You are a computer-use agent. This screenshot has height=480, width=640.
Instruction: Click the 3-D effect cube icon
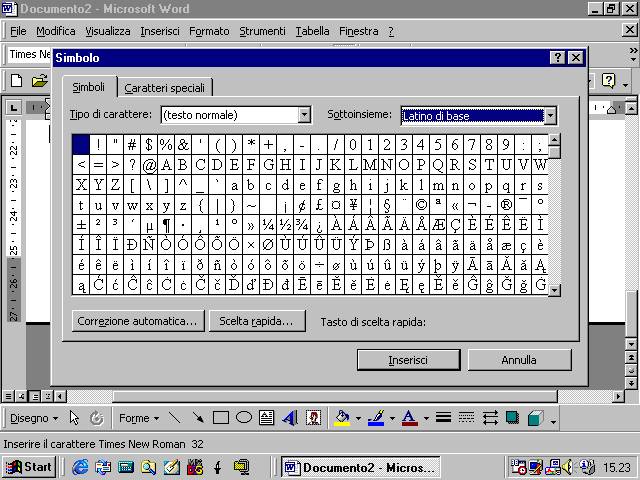pyautogui.click(x=536, y=418)
